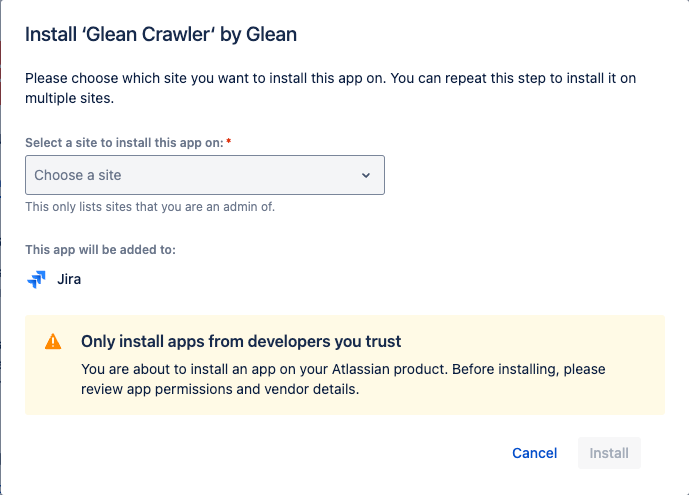Screen dimensions: 689x495
Task: Open the Choose a site dropdown
Action: 205,175
